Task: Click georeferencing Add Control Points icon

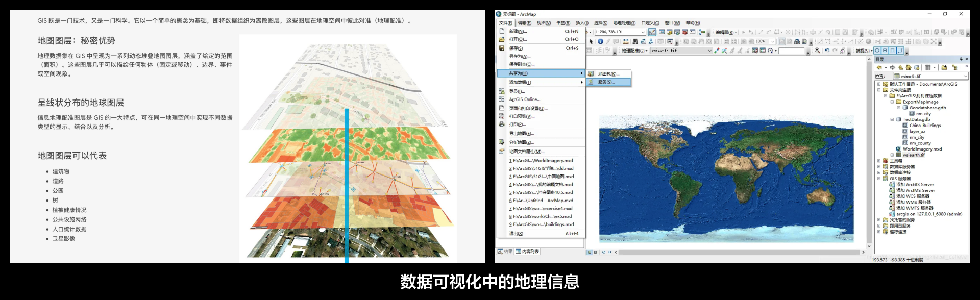Action: (x=717, y=51)
